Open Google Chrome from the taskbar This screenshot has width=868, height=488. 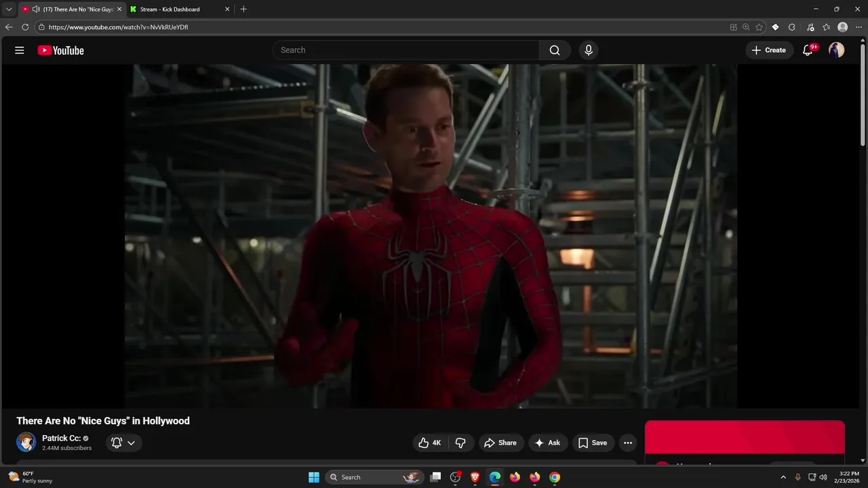[x=555, y=477]
